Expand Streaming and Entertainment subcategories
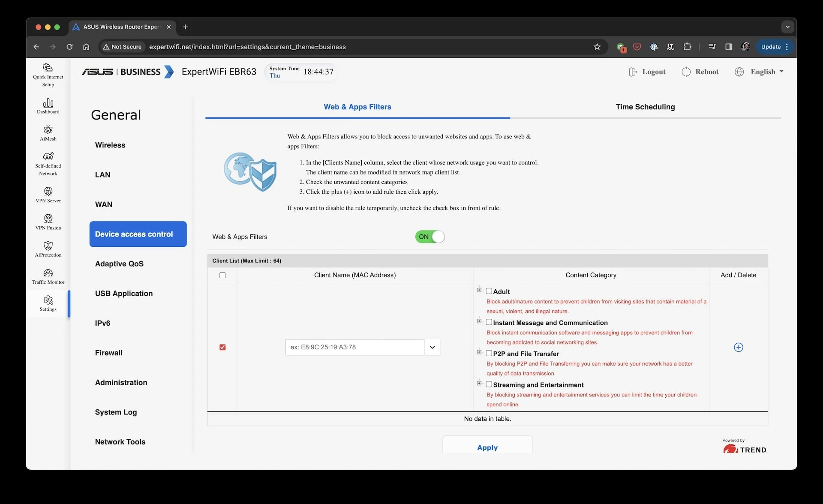 point(479,383)
